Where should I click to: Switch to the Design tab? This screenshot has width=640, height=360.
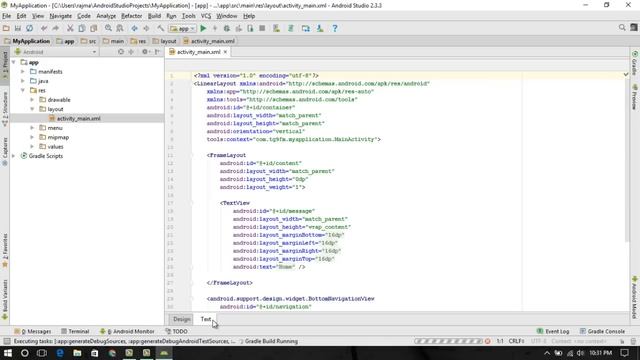[182, 319]
